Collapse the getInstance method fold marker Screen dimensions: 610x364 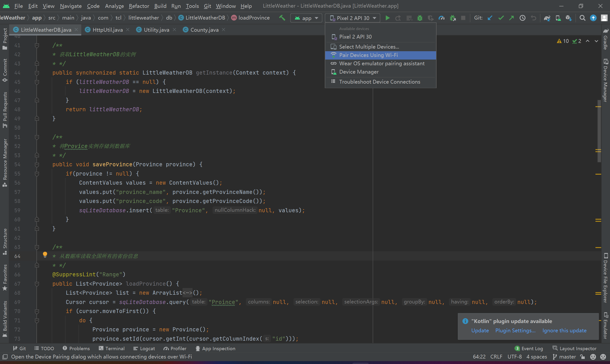[x=37, y=73]
